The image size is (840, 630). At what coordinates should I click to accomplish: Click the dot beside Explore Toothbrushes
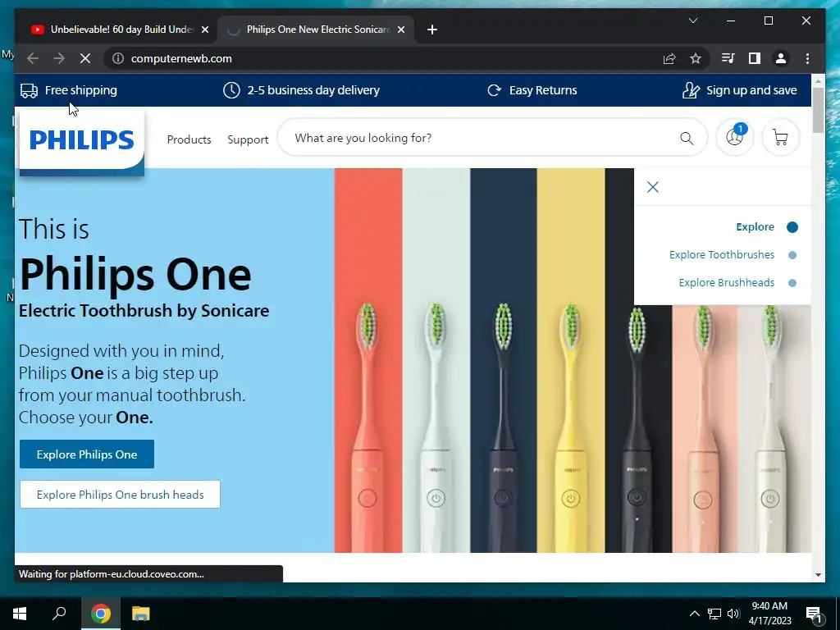pos(792,255)
